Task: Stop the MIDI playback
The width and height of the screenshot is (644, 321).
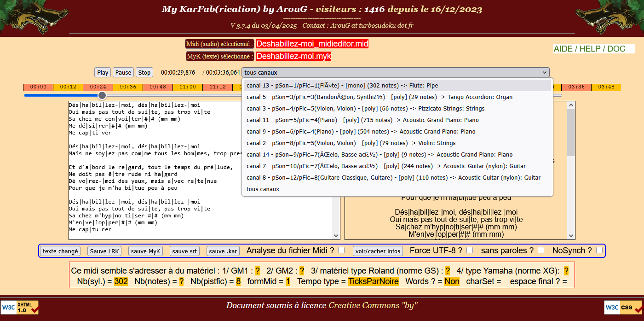Action: click(x=144, y=72)
